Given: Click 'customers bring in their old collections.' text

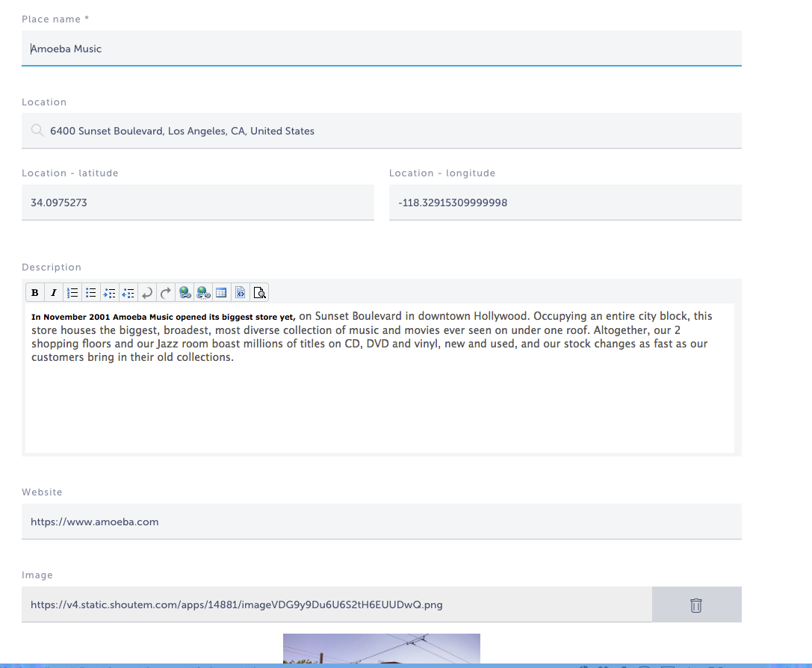Looking at the screenshot, I should (132, 357).
